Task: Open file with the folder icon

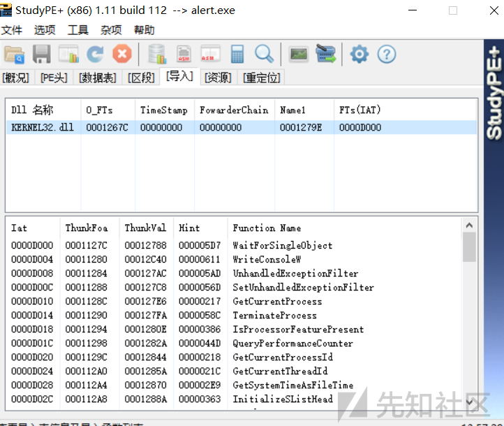Action: click(14, 54)
